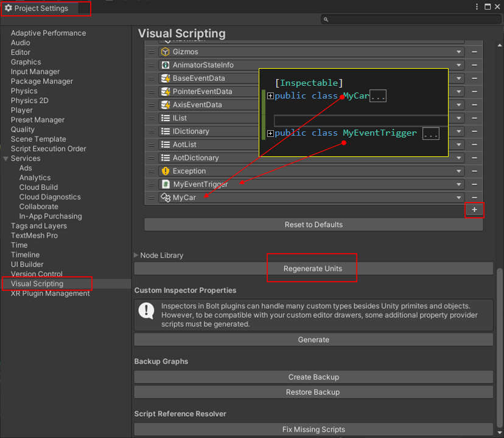Click the PointerEventData lightning icon

coord(166,92)
